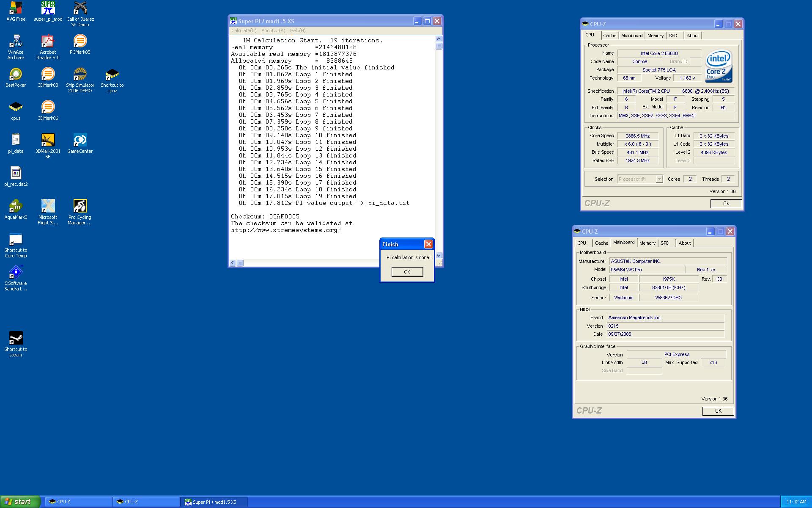Open Super PI title bar icon
Viewport: 812px width, 508px height.
click(x=233, y=21)
